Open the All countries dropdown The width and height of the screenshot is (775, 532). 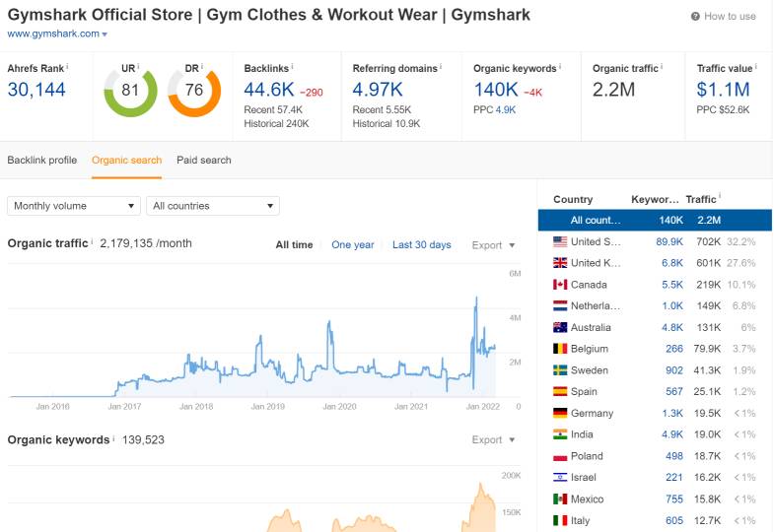pos(213,206)
